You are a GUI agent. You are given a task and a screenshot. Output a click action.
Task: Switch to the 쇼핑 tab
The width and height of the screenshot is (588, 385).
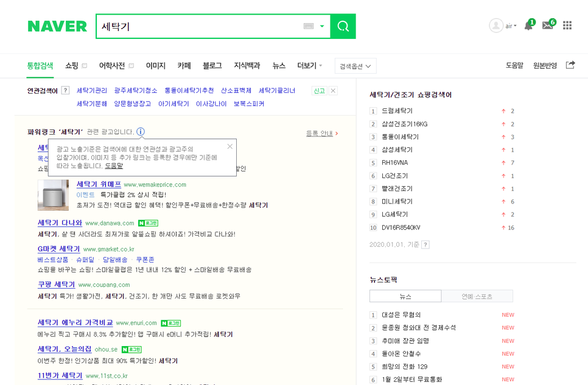pyautogui.click(x=72, y=66)
